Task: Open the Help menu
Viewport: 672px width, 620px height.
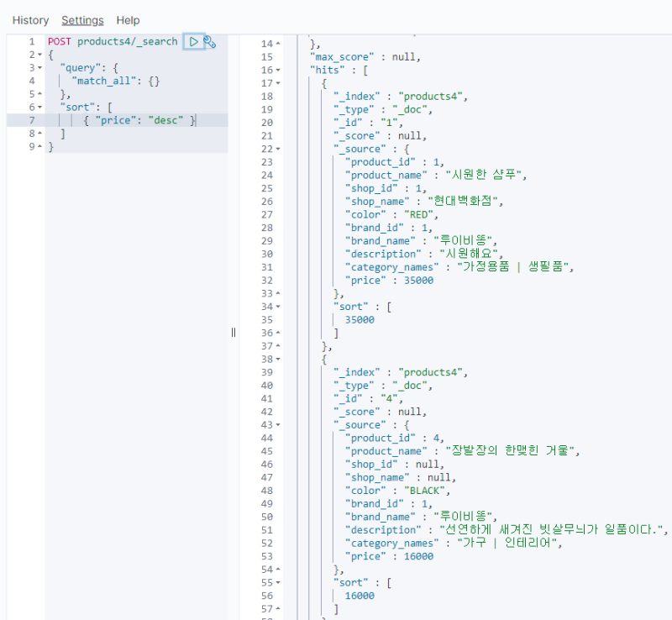Action: tap(128, 20)
